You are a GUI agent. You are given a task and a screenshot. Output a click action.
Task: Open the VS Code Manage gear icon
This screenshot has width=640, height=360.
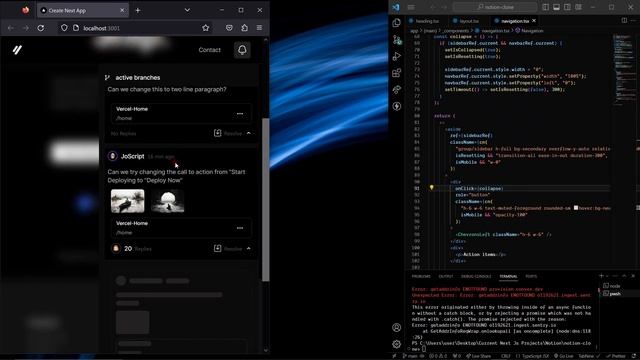[396, 344]
